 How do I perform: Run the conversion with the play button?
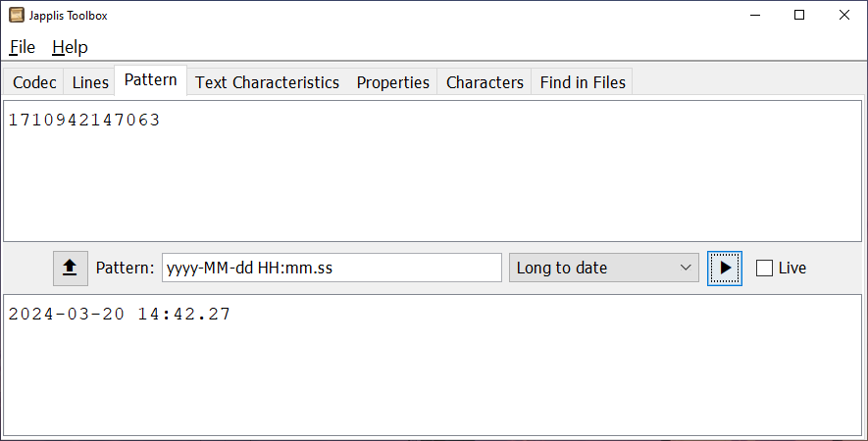pos(725,269)
